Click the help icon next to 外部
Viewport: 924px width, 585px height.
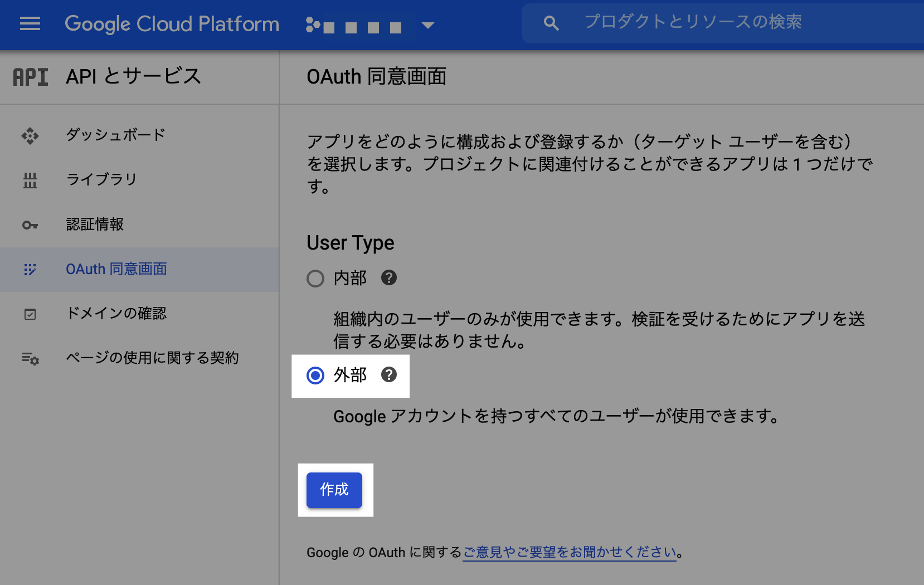(x=389, y=374)
